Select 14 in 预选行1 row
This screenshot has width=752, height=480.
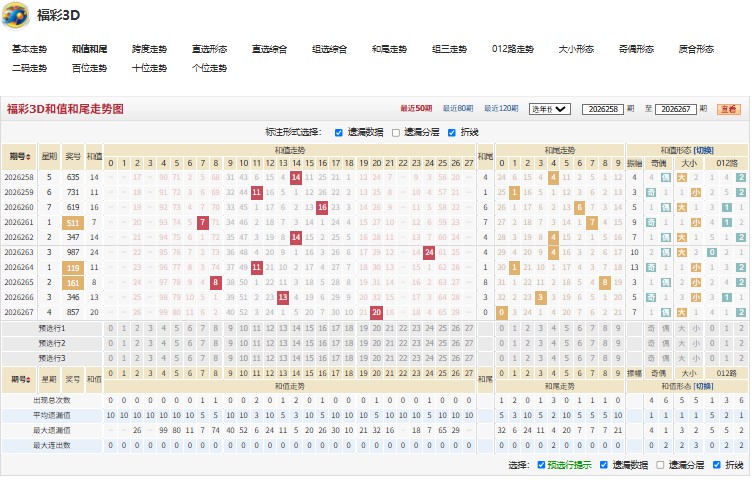[296, 329]
